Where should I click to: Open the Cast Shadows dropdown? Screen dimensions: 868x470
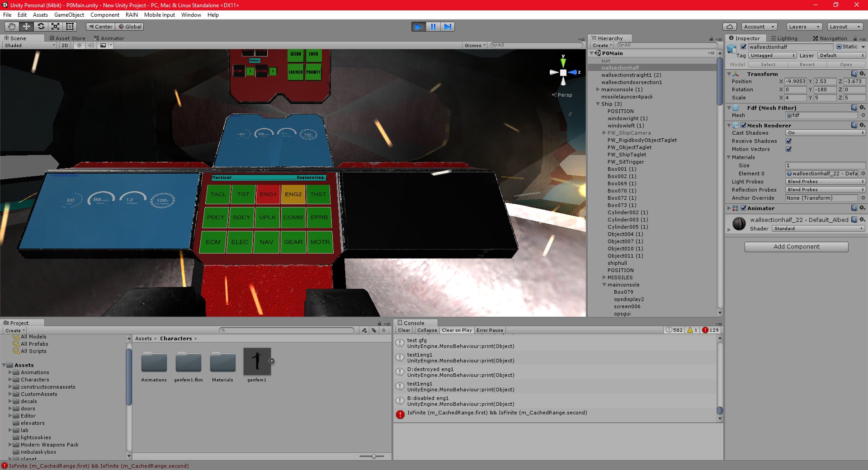[825, 133]
